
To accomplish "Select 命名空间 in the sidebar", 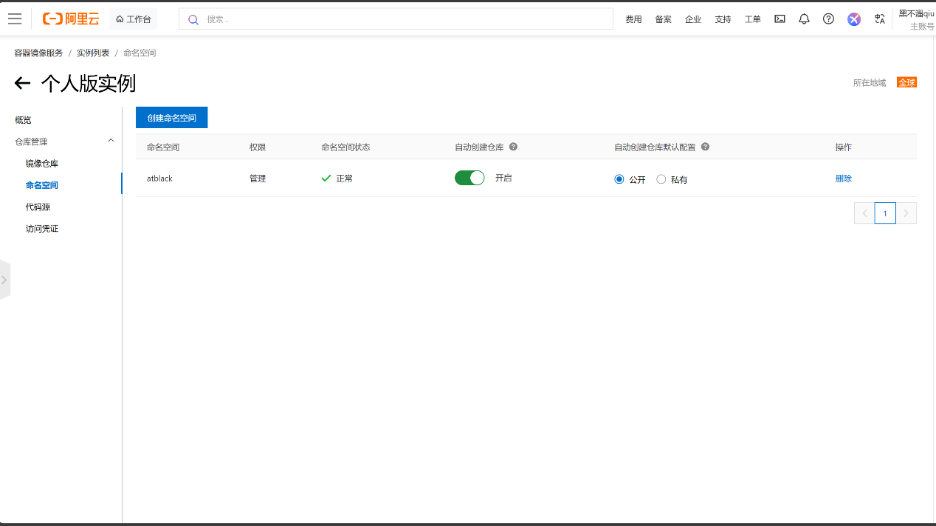I will [42, 185].
